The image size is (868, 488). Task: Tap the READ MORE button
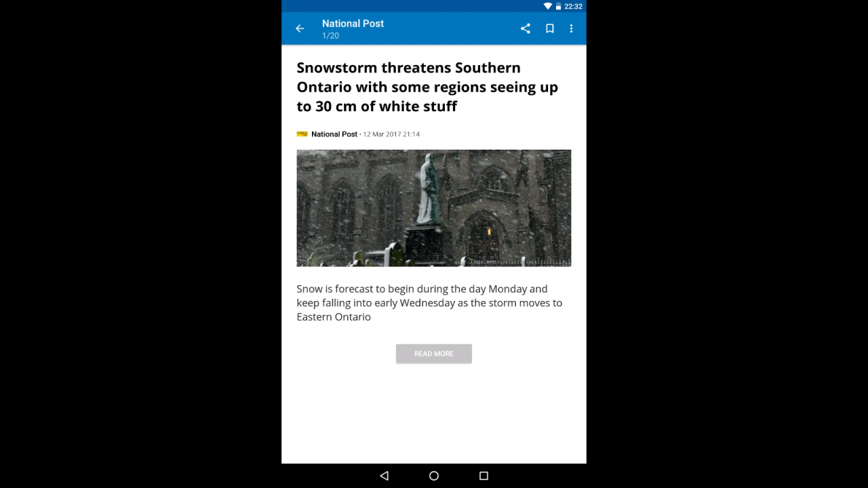pos(434,354)
